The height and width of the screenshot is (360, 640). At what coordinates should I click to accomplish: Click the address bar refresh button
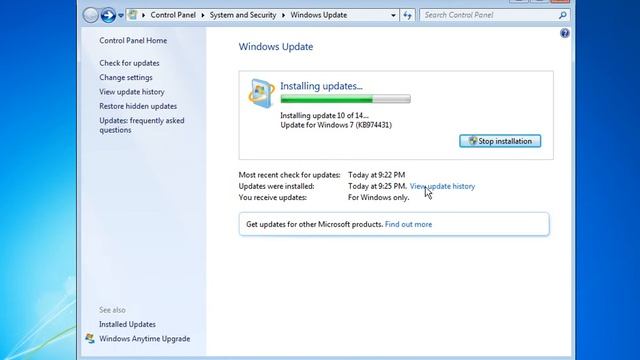pyautogui.click(x=407, y=16)
